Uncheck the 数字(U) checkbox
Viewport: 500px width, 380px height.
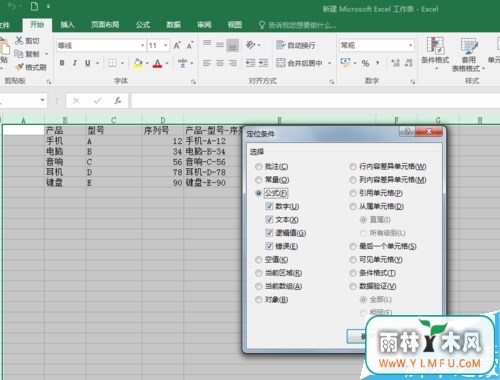(x=269, y=206)
